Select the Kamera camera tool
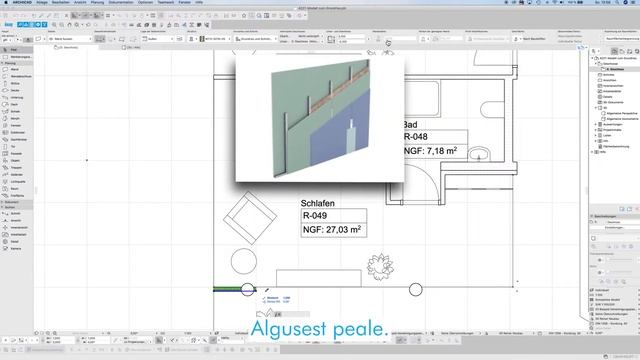 click(x=16, y=249)
